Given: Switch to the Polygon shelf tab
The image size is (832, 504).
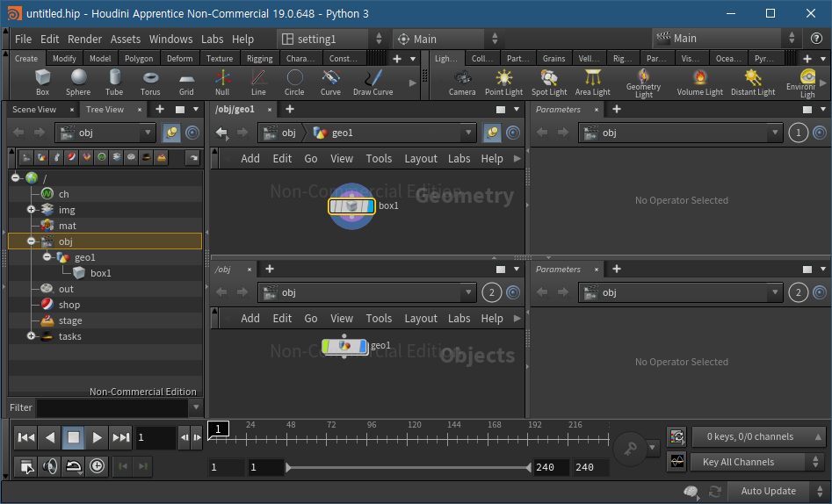Looking at the screenshot, I should point(139,58).
